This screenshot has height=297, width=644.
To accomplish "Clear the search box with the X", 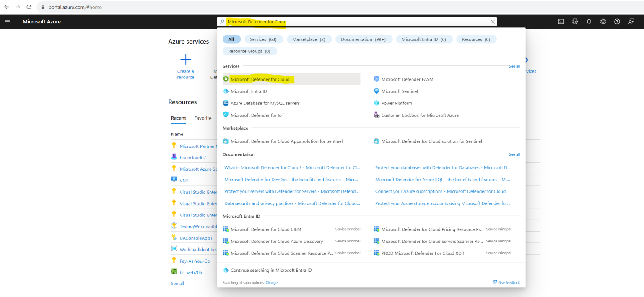I will coord(493,21).
